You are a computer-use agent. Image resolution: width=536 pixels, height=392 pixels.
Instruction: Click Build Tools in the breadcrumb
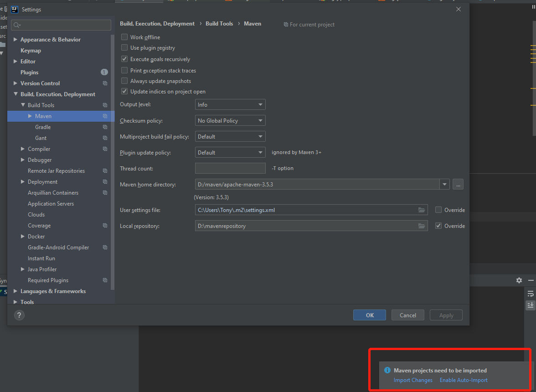tap(219, 24)
